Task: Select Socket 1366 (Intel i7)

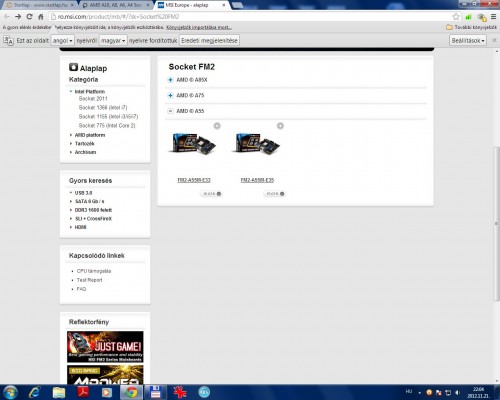Action: point(103,108)
